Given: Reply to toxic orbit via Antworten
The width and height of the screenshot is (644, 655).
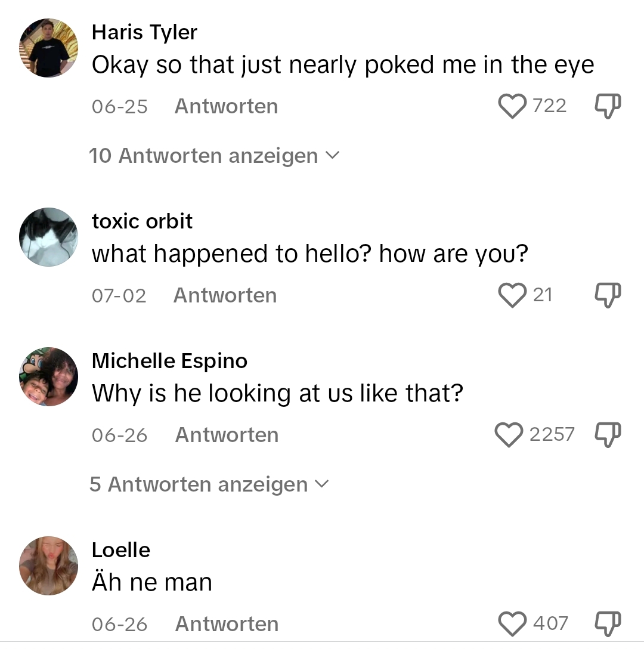Looking at the screenshot, I should [225, 295].
